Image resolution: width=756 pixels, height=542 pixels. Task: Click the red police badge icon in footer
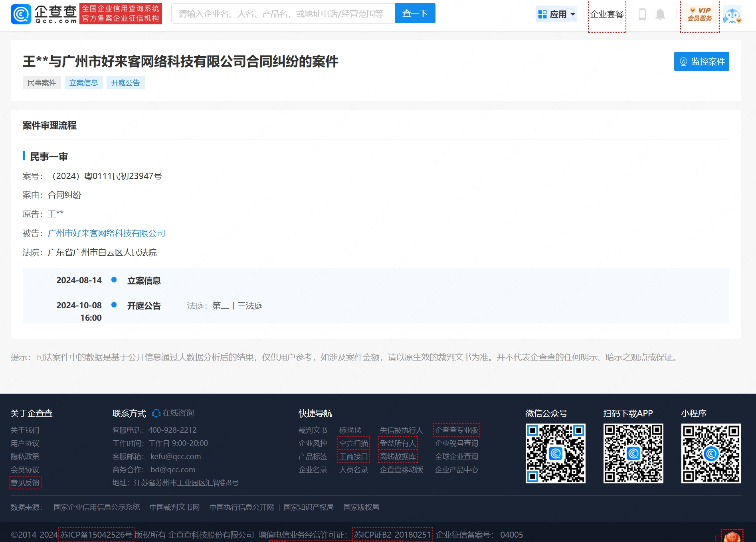[732, 536]
